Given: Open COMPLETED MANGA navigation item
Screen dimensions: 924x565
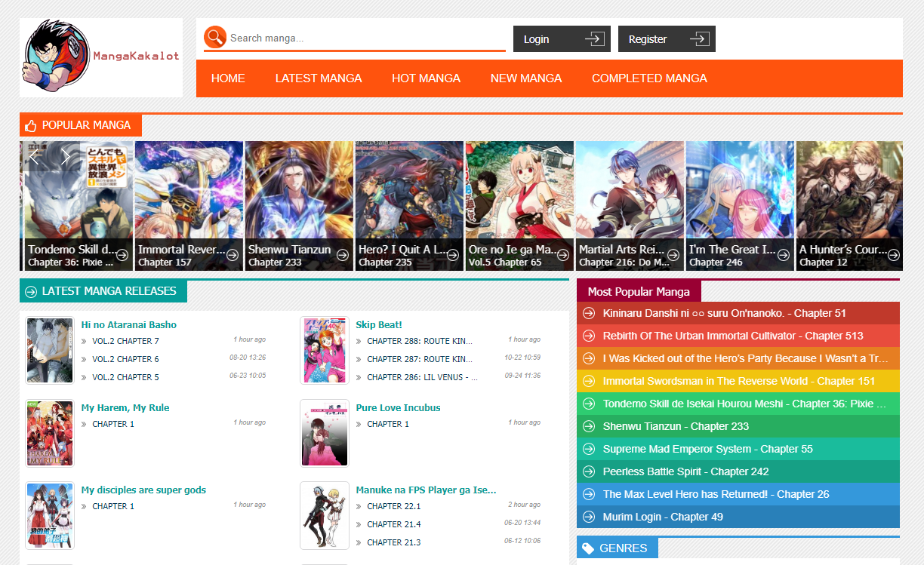Looking at the screenshot, I should point(649,78).
